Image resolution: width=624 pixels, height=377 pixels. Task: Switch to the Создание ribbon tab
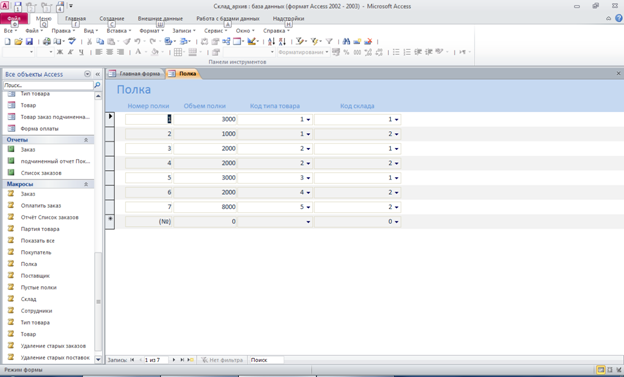point(112,19)
